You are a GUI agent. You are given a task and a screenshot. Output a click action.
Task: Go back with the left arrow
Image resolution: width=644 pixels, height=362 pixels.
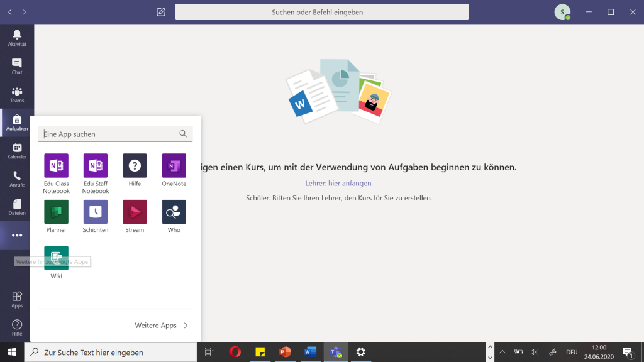tap(10, 13)
